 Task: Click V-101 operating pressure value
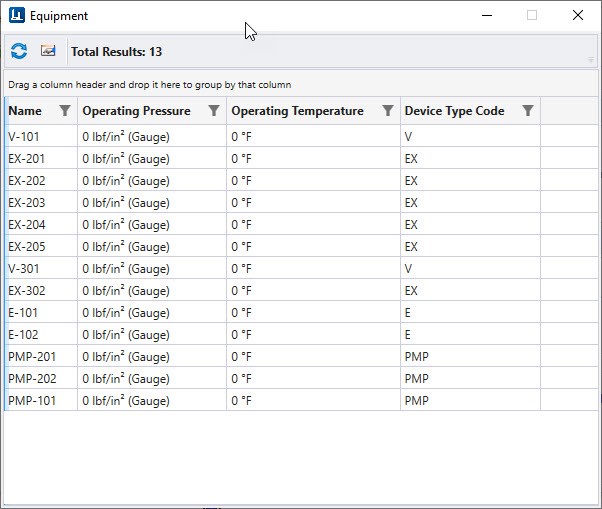point(126,137)
